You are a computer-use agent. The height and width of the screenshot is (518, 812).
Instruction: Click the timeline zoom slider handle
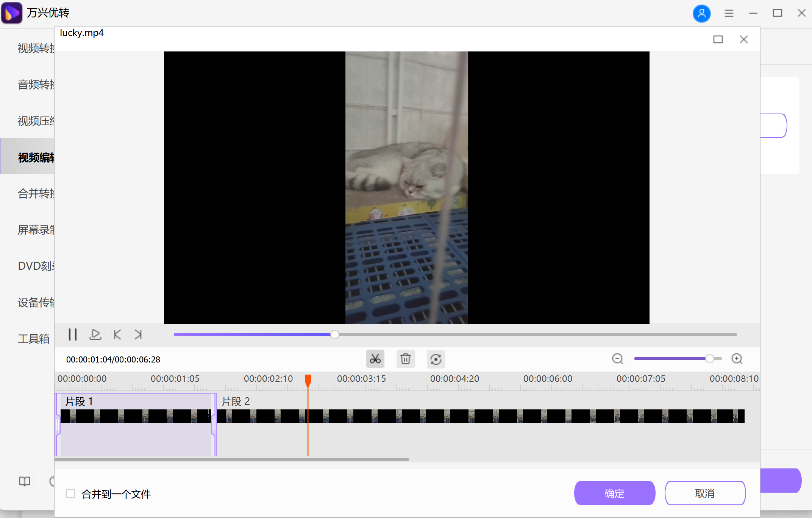point(709,359)
